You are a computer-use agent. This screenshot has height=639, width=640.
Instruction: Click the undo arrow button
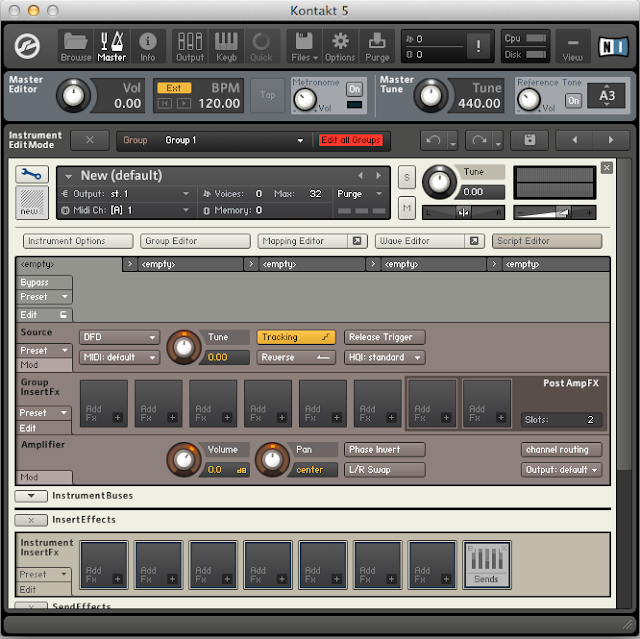tap(433, 140)
